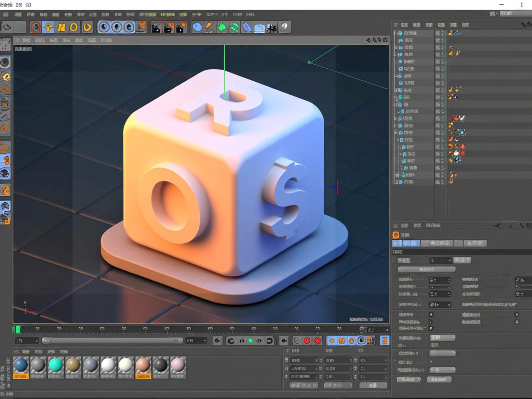532x399 pixels.
Task: Expand the topmost object in hierarchy tree
Action: (x=395, y=33)
